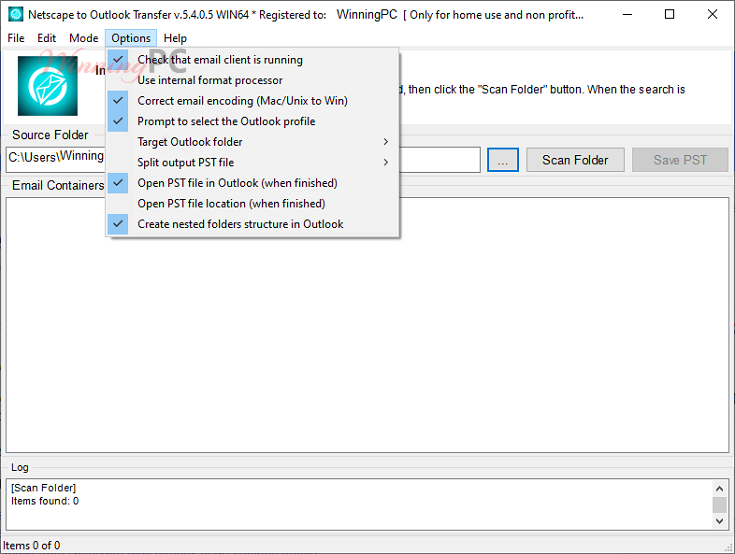Screen dimensions: 735x554
Task: Toggle Open PST file in Outlook option
Action: (253, 183)
